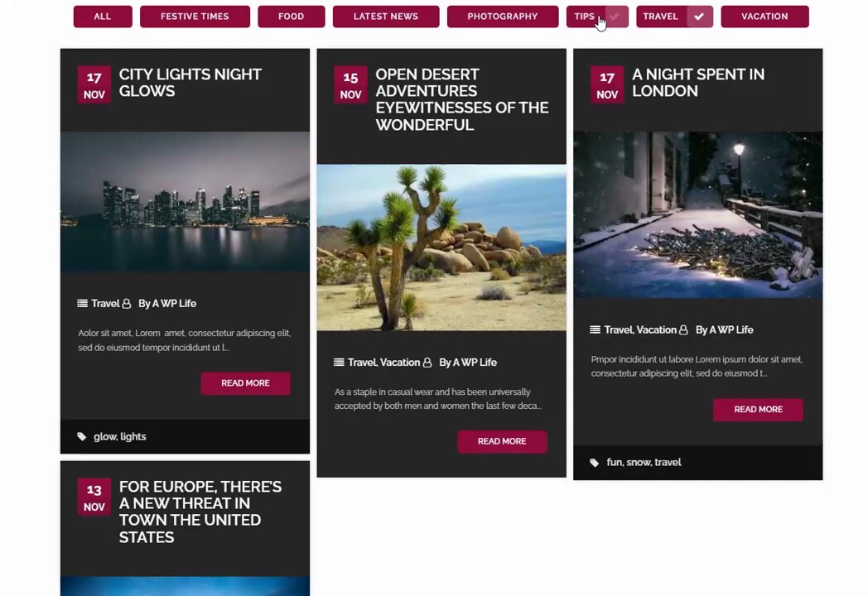Click category list icon on London post
The width and height of the screenshot is (868, 596).
click(595, 329)
